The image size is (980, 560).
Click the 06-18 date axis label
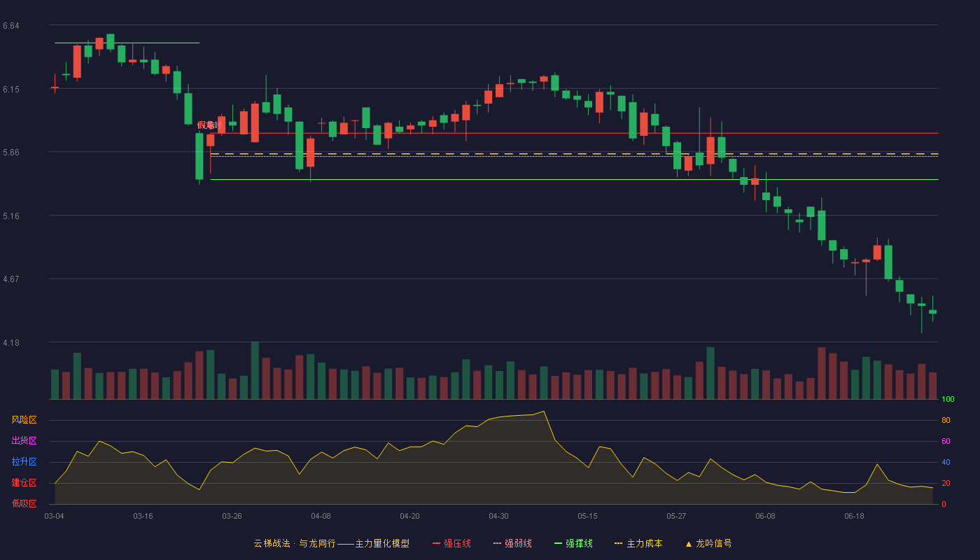[854, 516]
